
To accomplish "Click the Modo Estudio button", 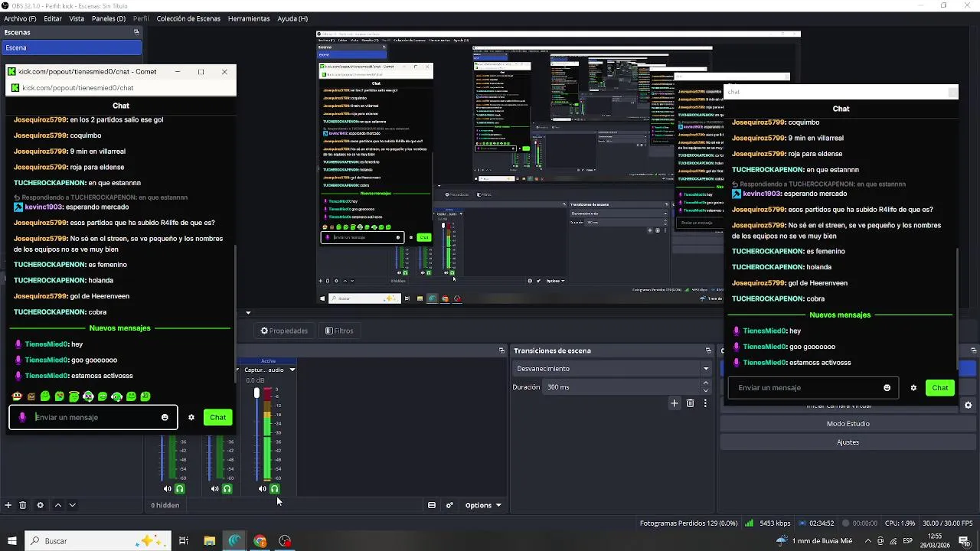I will (848, 424).
